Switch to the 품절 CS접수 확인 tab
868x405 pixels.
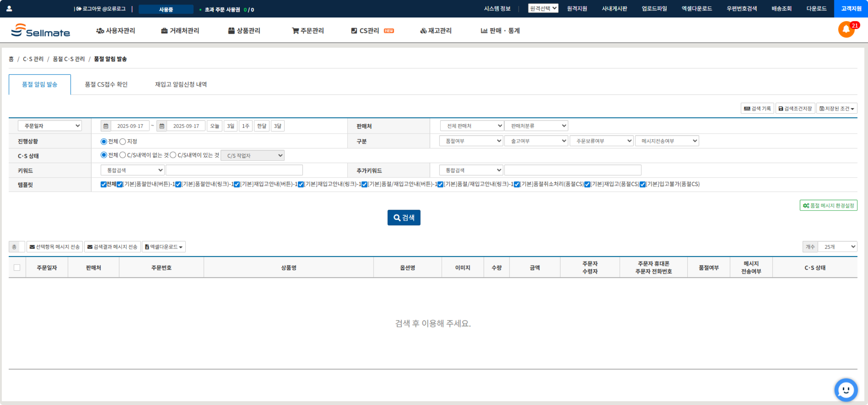click(x=106, y=84)
